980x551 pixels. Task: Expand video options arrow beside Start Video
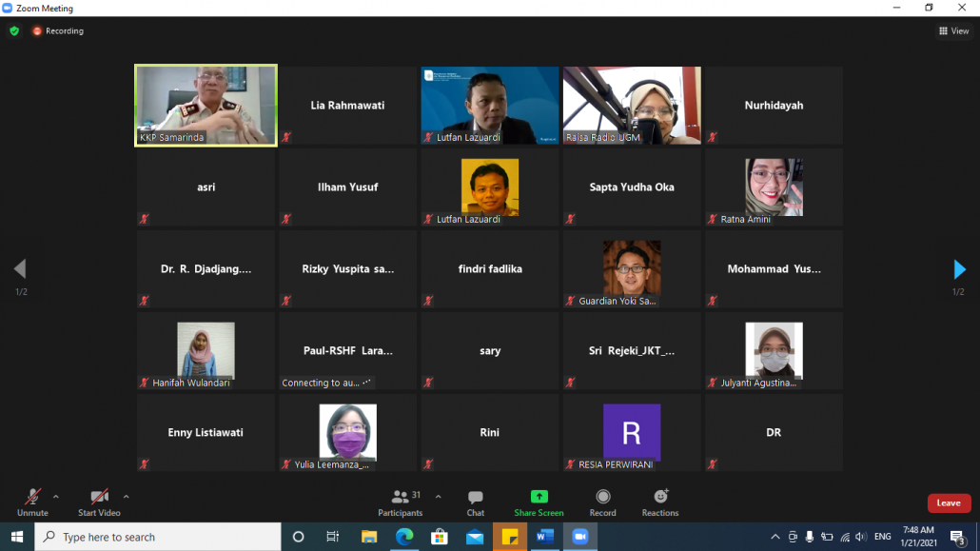click(x=126, y=496)
